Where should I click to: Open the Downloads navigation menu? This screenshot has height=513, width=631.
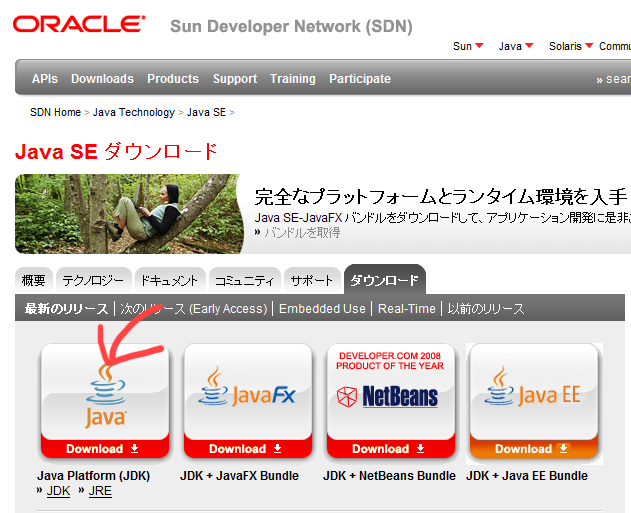click(x=102, y=78)
